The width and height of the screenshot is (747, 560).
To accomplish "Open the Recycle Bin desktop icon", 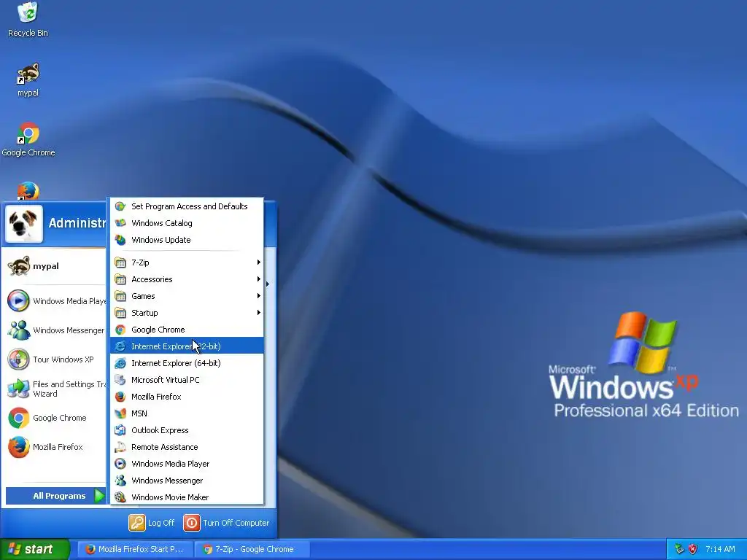I will 28,19.
